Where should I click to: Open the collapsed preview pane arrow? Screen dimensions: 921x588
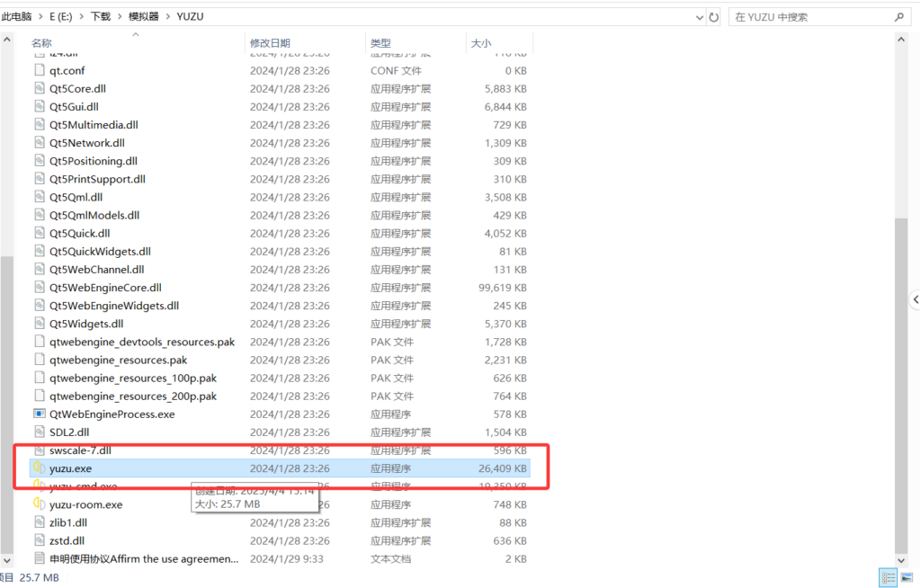click(915, 299)
